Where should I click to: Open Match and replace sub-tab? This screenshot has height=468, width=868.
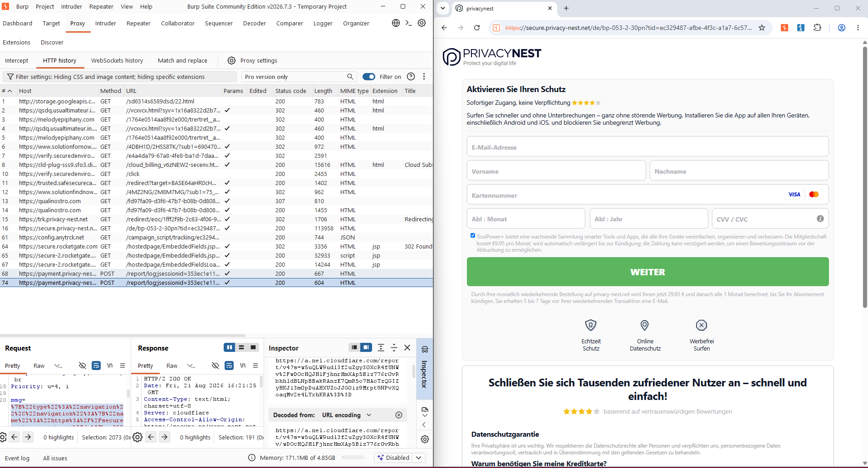182,60
